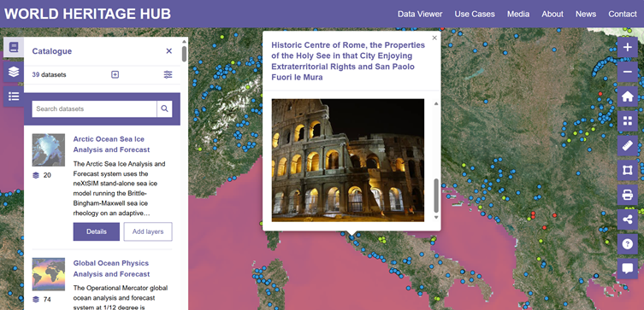Open the About page
This screenshot has width=644, height=310.
pos(552,14)
